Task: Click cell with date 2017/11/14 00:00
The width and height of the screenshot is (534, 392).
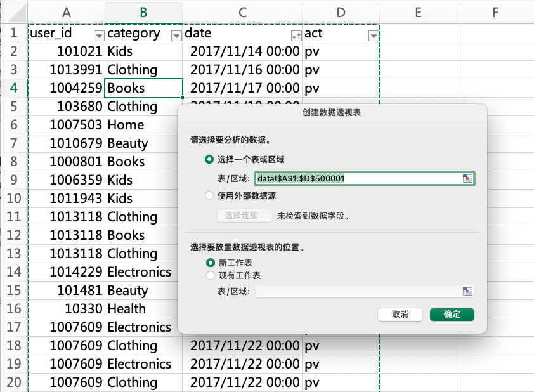Action: tap(242, 51)
